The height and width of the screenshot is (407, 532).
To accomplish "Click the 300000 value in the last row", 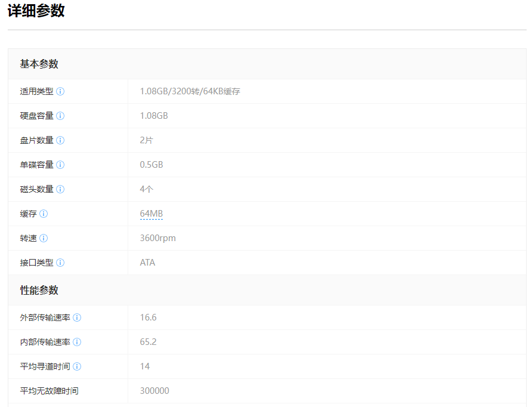I will (154, 391).
